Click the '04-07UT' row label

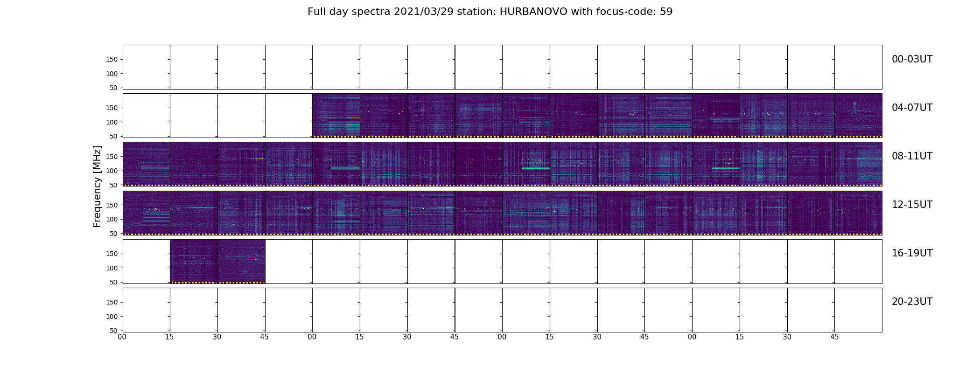point(912,108)
